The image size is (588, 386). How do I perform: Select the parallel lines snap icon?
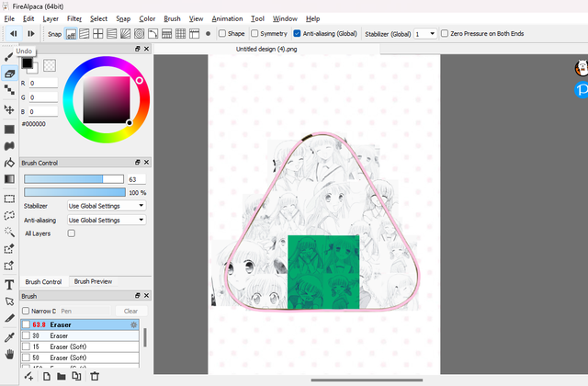pos(85,34)
